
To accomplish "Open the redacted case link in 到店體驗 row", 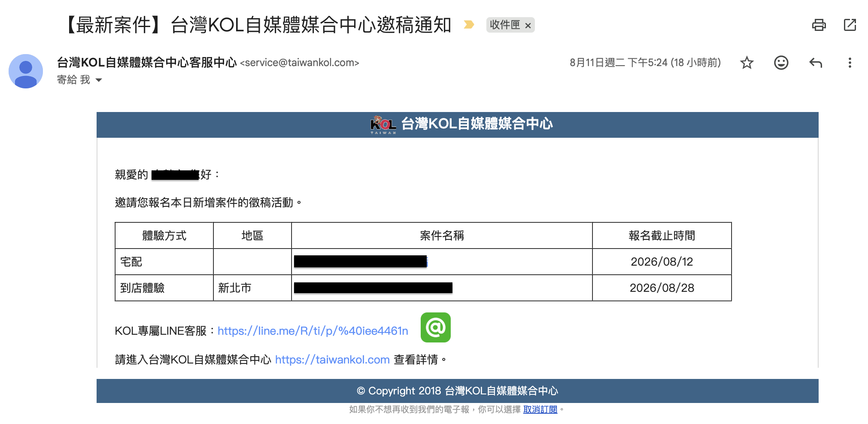I will pos(373,288).
